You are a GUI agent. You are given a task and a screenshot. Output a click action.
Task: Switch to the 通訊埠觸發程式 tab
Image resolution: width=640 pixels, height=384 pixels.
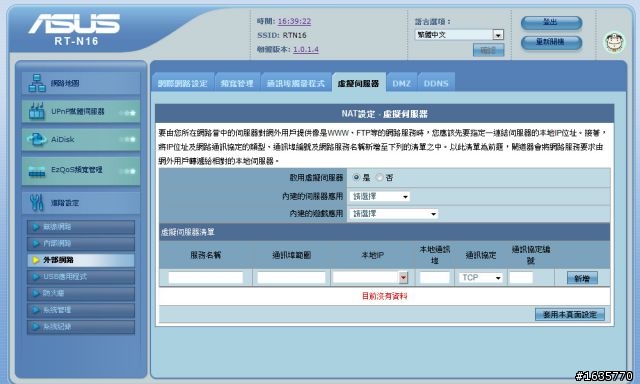pyautogui.click(x=296, y=84)
